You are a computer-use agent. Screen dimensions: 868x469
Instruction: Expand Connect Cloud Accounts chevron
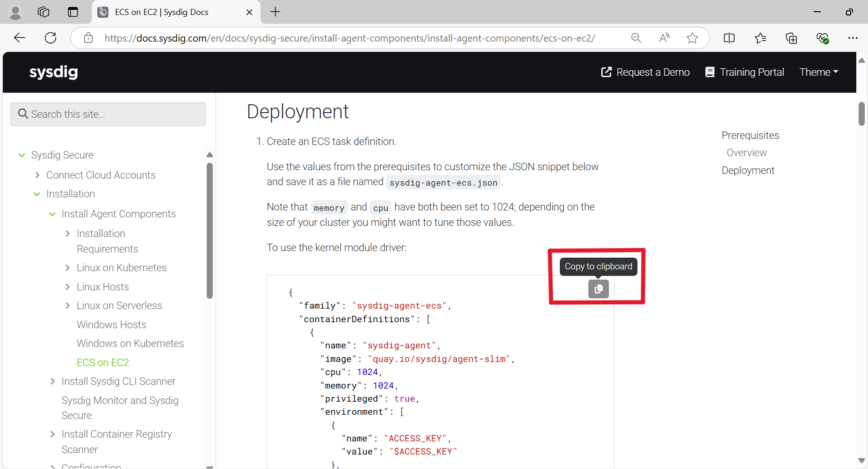37,175
